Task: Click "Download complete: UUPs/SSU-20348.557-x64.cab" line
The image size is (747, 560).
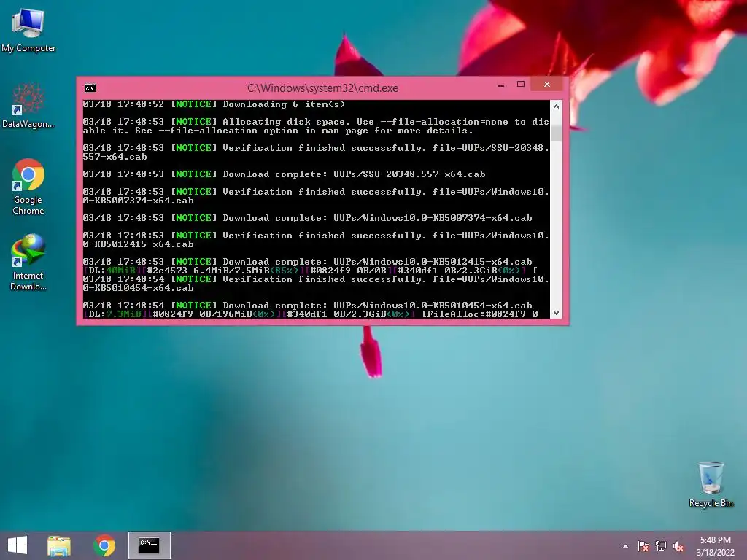Action: [284, 174]
